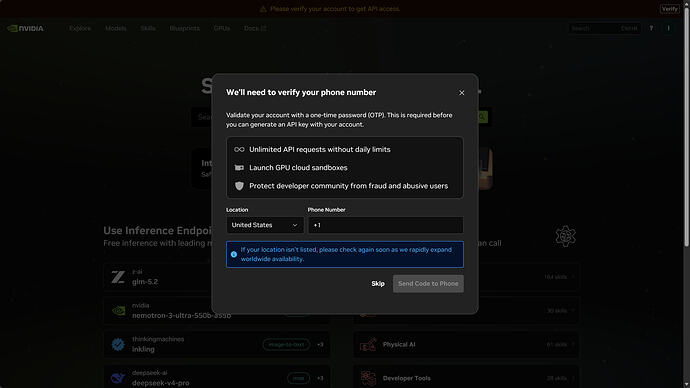
Task: Click the Skip button in the dialog
Action: [378, 284]
